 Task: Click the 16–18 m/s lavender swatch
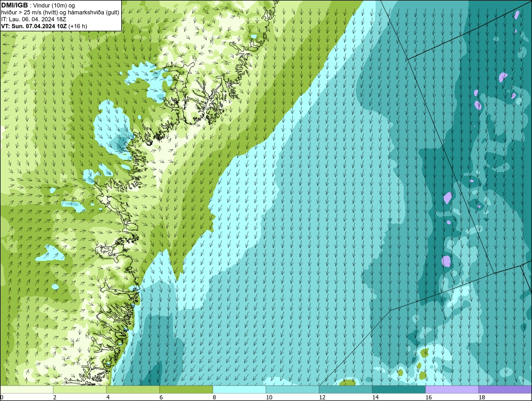pos(452,389)
